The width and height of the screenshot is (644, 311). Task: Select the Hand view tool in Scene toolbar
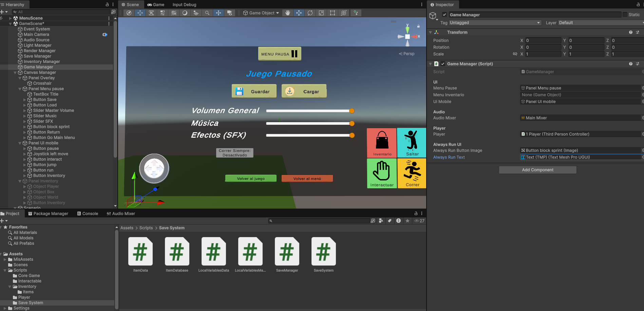click(x=288, y=13)
